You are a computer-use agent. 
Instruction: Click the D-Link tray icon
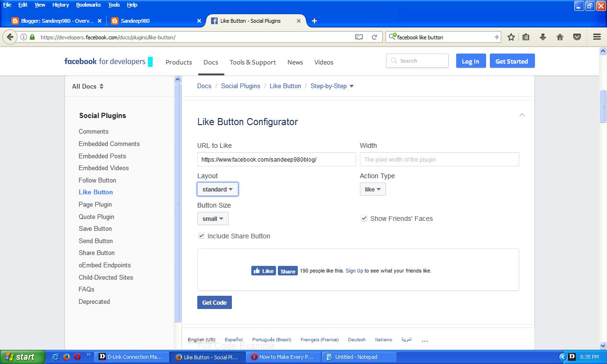pos(572,357)
